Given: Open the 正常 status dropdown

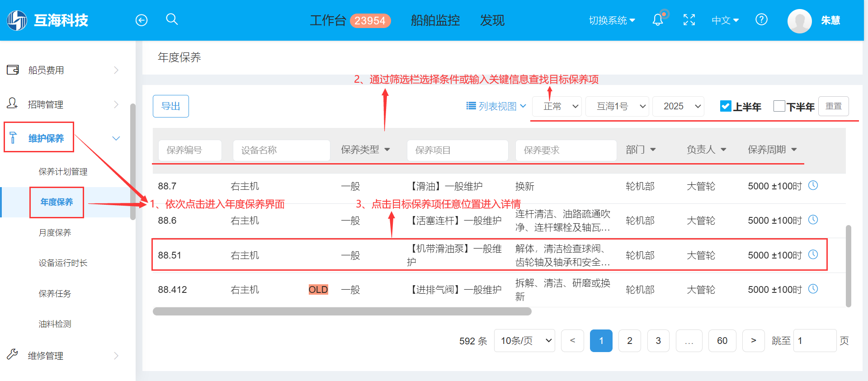Looking at the screenshot, I should click(x=557, y=106).
